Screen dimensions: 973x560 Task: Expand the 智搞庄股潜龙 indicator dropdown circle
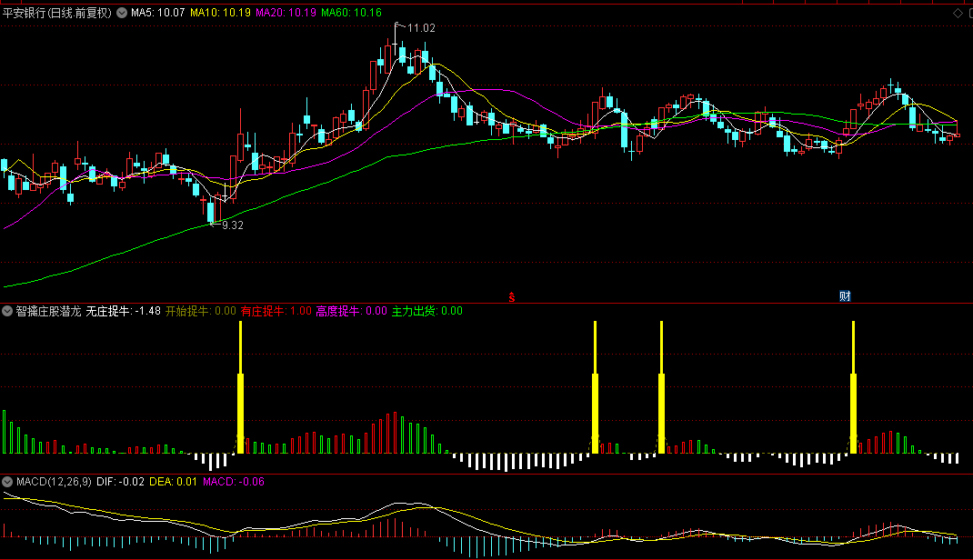point(7,311)
